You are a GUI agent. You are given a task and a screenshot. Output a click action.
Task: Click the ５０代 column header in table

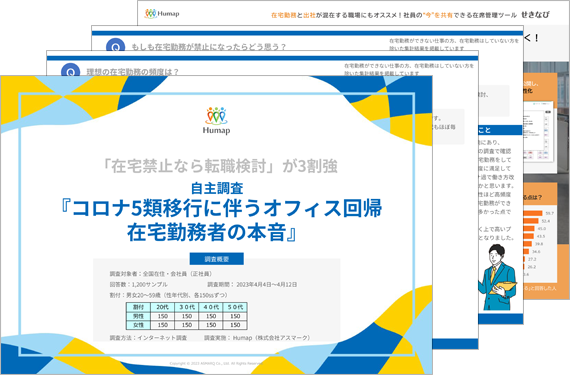235,307
